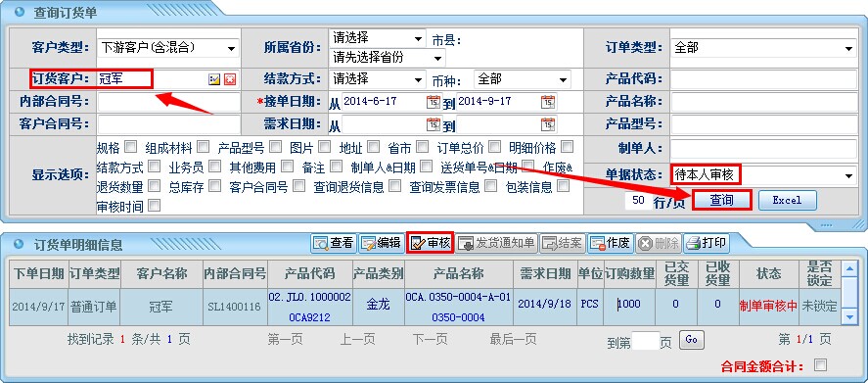Click the 编辑 edit toolbar button
Screen dimensions: 868x383
point(382,243)
